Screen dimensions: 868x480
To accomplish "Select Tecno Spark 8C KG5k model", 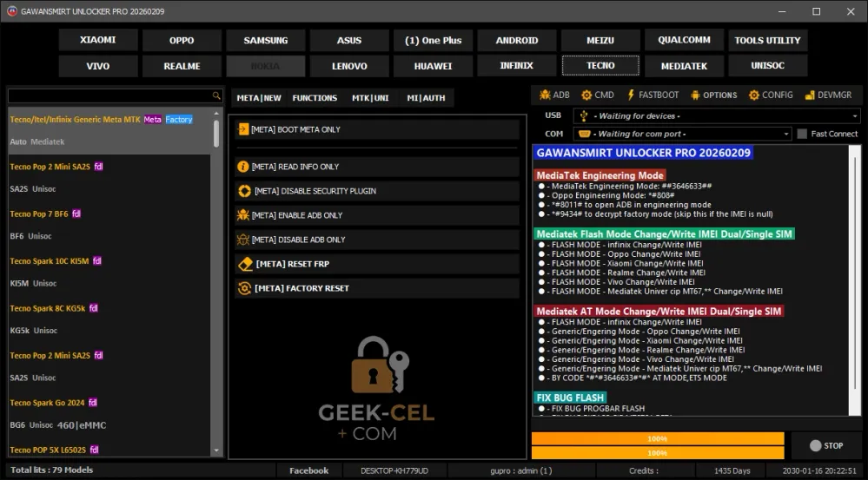I will (109, 319).
